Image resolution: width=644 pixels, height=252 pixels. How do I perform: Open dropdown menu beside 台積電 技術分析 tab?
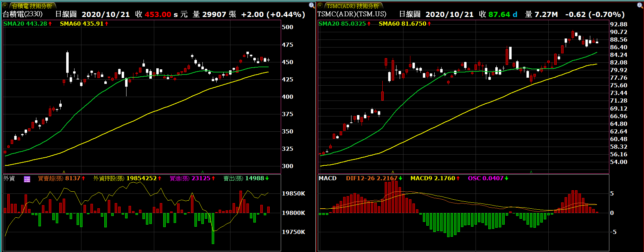click(x=5, y=6)
